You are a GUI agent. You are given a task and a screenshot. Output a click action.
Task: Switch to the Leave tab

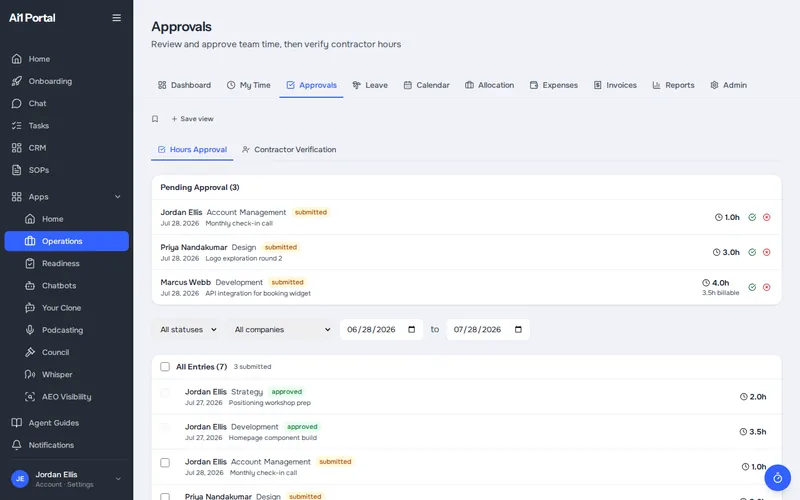pos(370,85)
